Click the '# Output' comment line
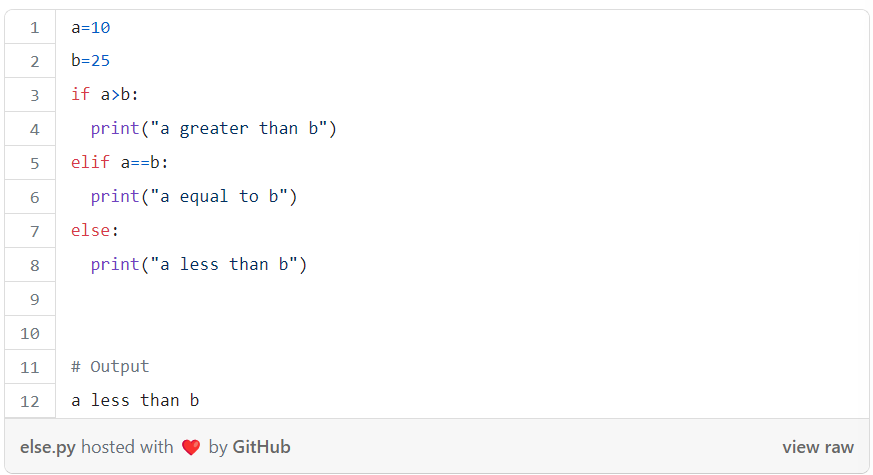The image size is (873, 475). 110,366
